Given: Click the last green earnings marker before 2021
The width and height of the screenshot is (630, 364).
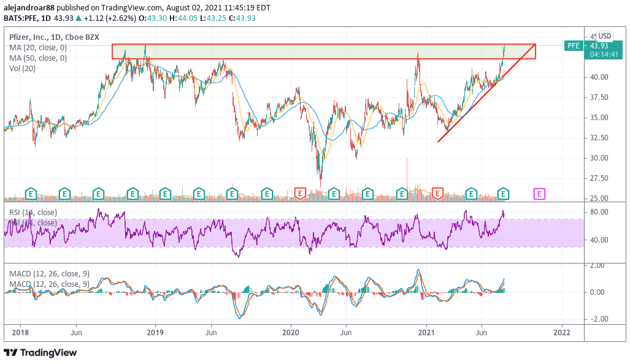Looking at the screenshot, I should tap(402, 194).
